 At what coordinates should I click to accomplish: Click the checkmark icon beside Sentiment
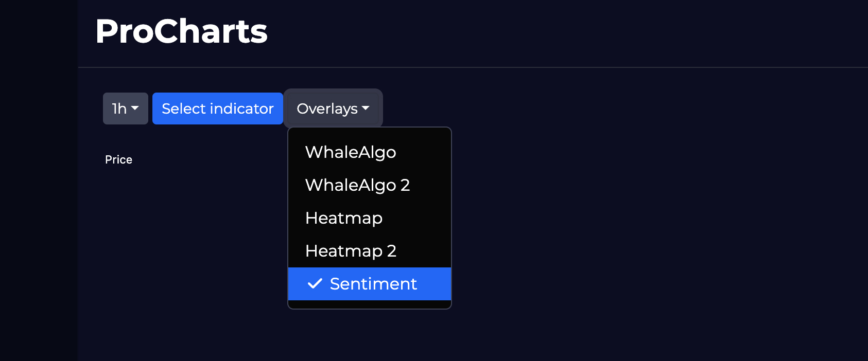pos(315,284)
